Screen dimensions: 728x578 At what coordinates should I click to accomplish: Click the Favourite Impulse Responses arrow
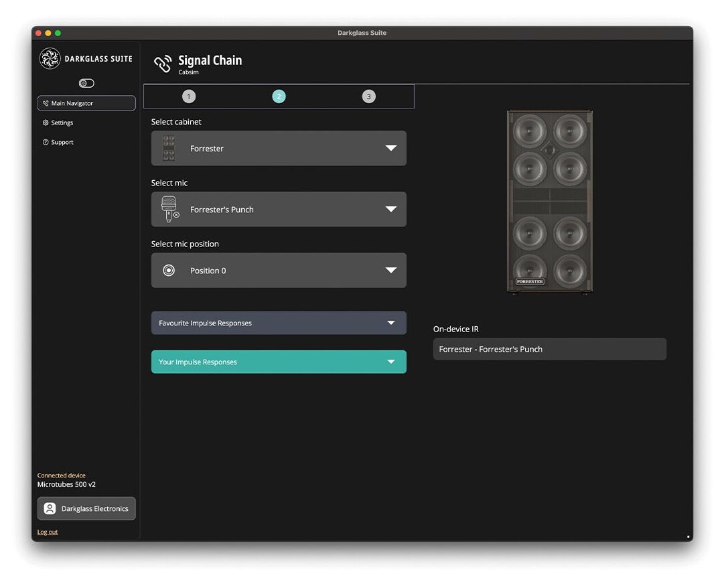point(391,323)
